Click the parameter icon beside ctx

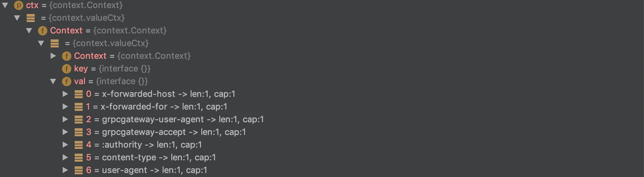coord(19,5)
